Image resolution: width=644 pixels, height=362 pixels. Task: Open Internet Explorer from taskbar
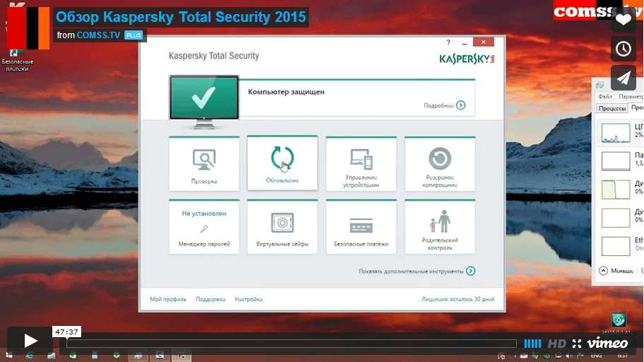(x=30, y=356)
